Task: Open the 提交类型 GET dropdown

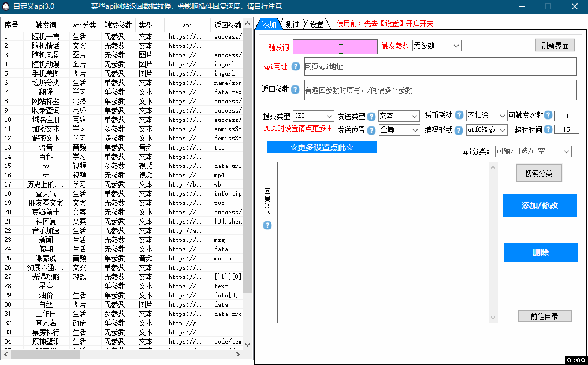Action: pos(313,116)
